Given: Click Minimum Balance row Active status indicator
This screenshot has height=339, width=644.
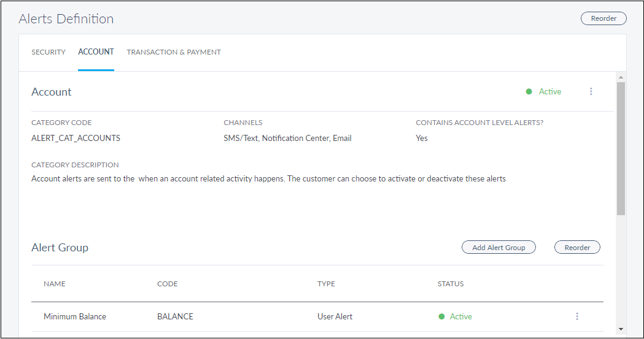Looking at the screenshot, I should [456, 316].
